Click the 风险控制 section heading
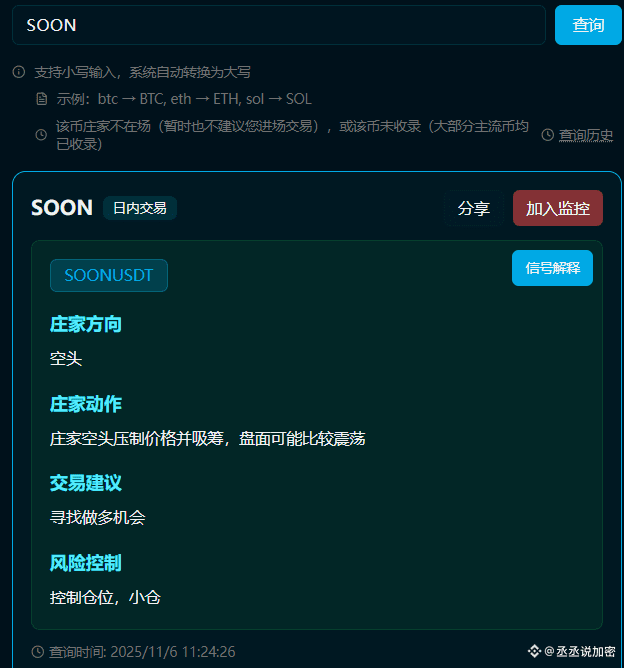624x668 pixels. tap(86, 563)
